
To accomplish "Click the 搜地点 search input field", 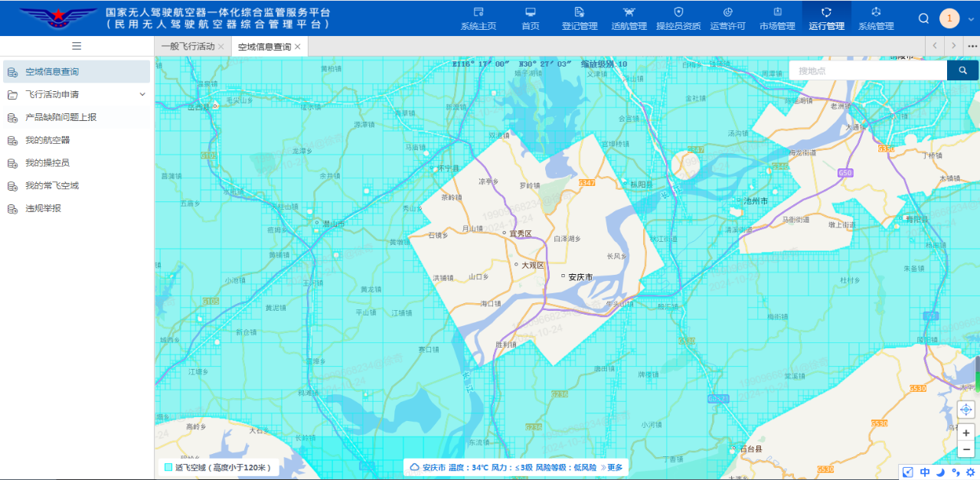I will [867, 70].
